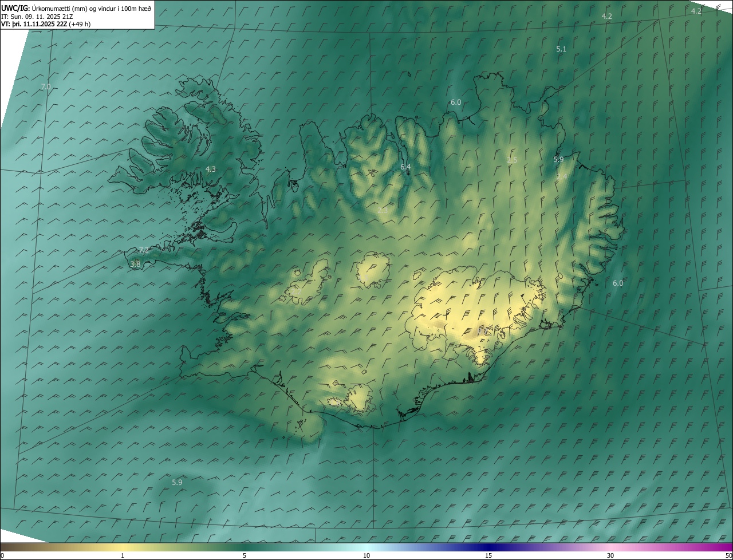
Task: Click the 4.3 value over the Westfjords
Action: click(x=211, y=169)
